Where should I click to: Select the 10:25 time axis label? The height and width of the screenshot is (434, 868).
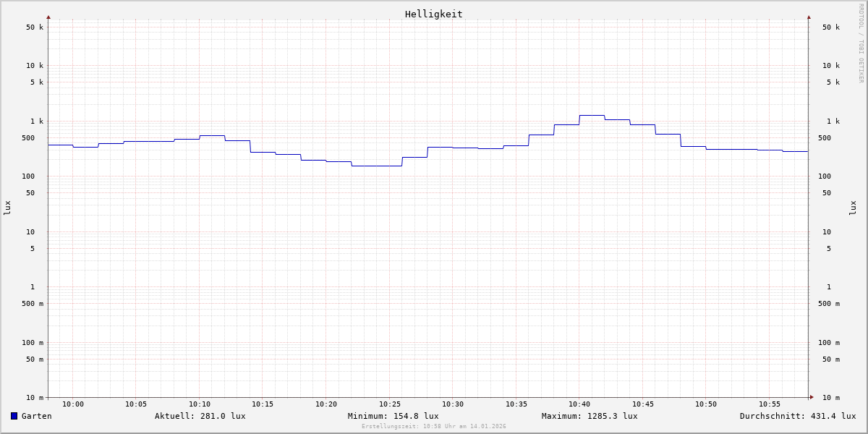pos(390,404)
